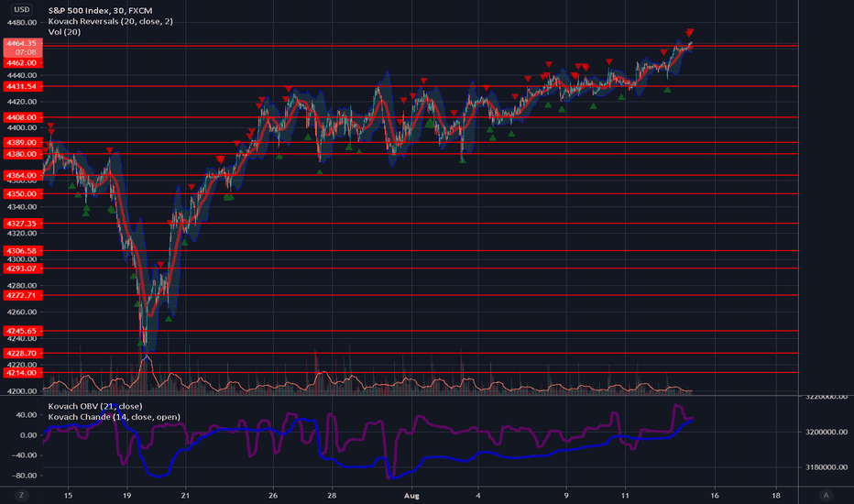
Task: Click the 4306.58 red price label
Action: [x=22, y=251]
